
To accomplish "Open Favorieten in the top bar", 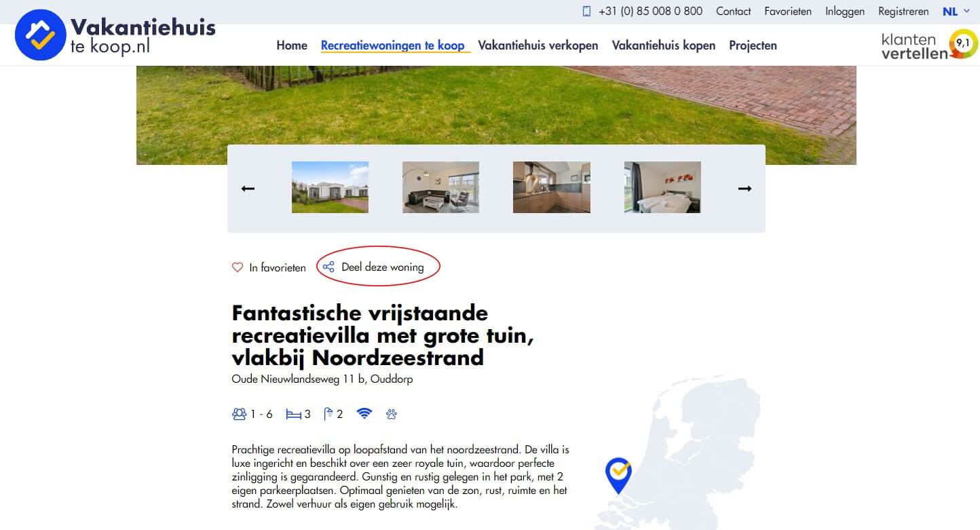I will click(x=788, y=12).
